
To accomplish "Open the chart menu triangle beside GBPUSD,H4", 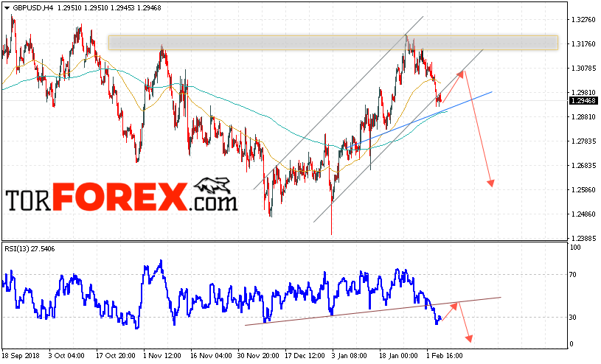I will click(x=7, y=8).
